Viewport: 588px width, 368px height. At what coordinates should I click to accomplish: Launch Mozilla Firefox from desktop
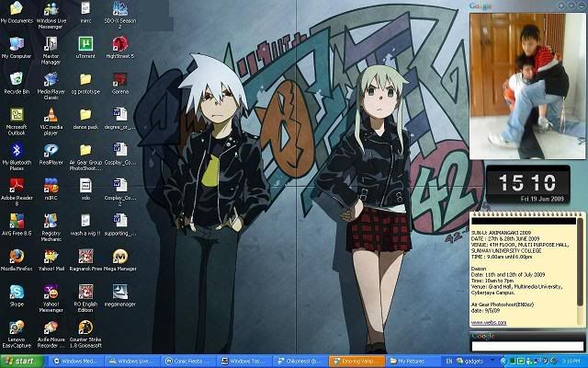(17, 259)
